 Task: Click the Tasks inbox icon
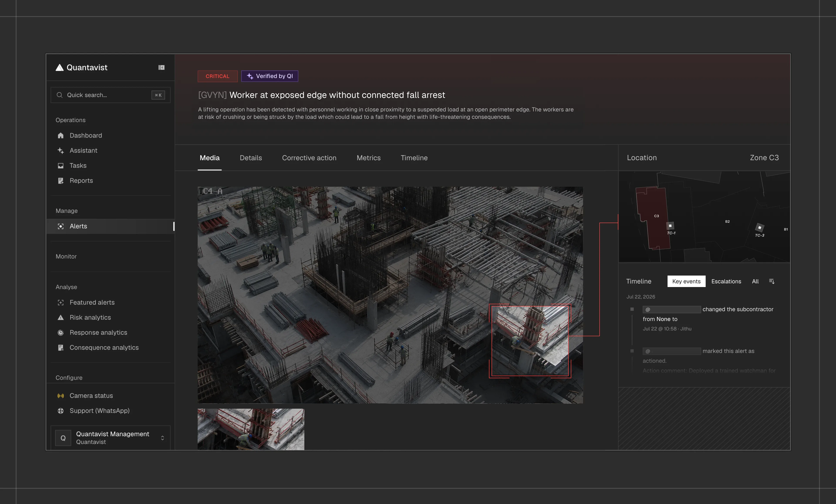click(61, 166)
